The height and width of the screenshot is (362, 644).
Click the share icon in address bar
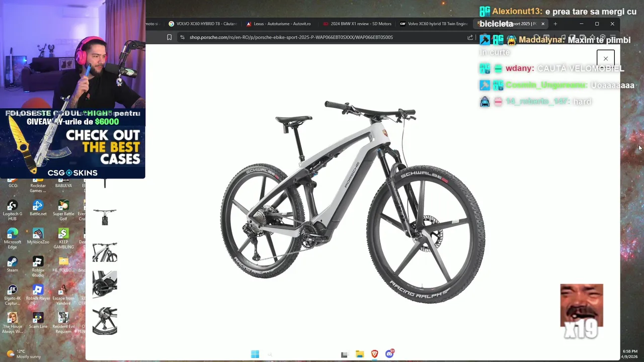470,37
